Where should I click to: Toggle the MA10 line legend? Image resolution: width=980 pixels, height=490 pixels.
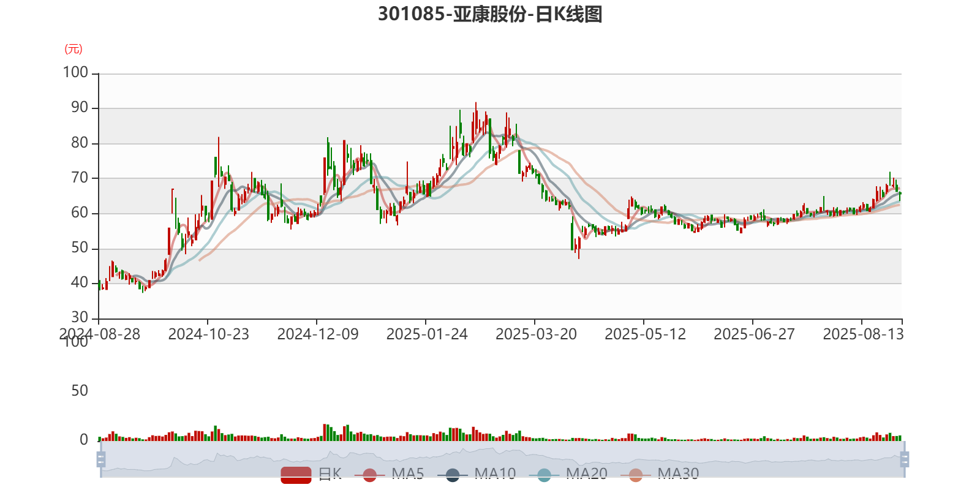pos(477,474)
